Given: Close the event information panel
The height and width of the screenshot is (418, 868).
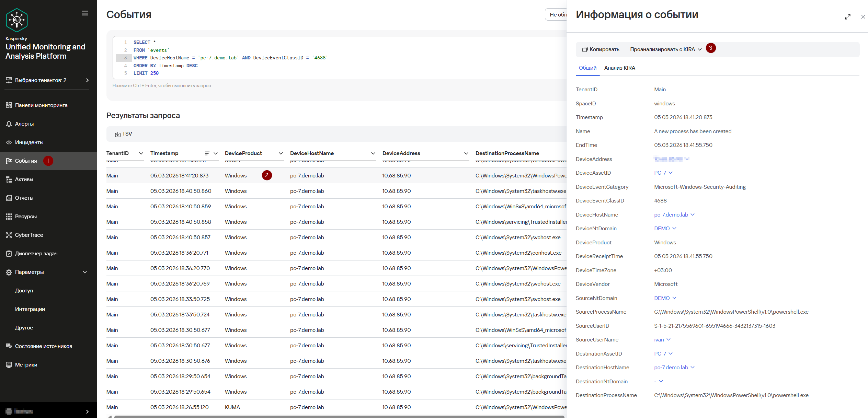Looking at the screenshot, I should point(863,17).
